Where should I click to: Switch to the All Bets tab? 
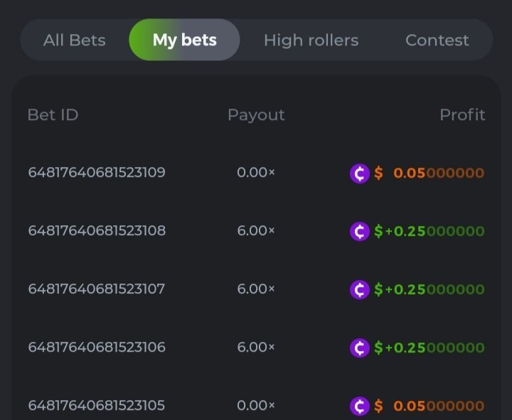coord(74,40)
